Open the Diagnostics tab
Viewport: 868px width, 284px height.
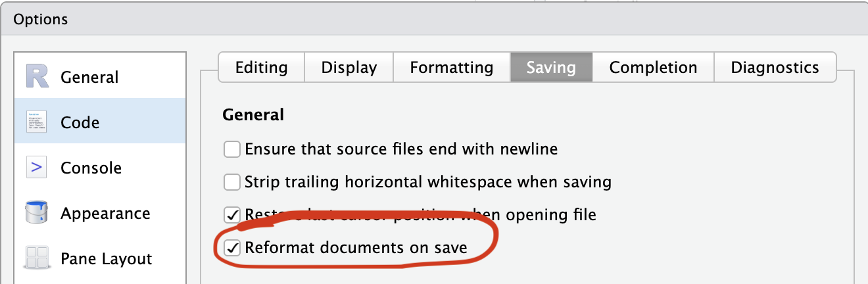775,67
